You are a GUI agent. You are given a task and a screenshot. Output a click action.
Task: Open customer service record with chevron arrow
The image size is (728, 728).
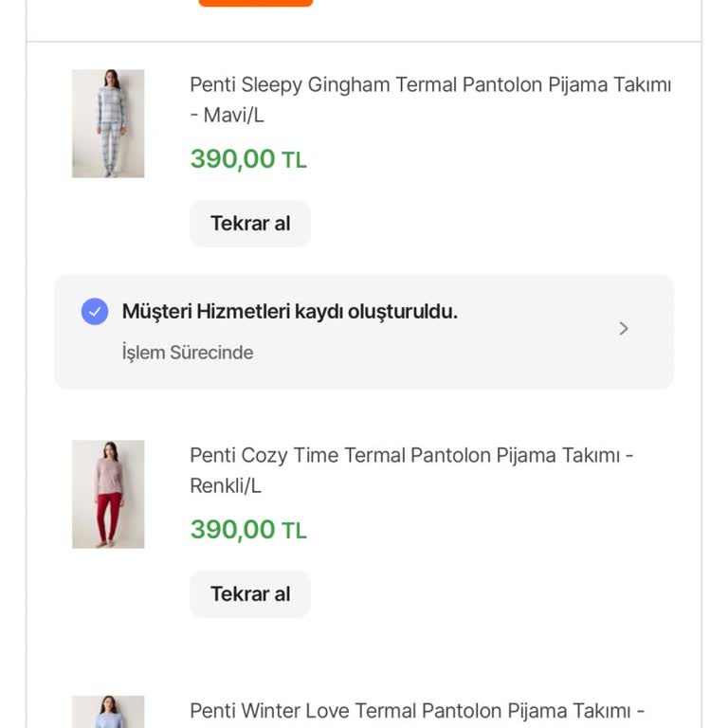coord(623,329)
